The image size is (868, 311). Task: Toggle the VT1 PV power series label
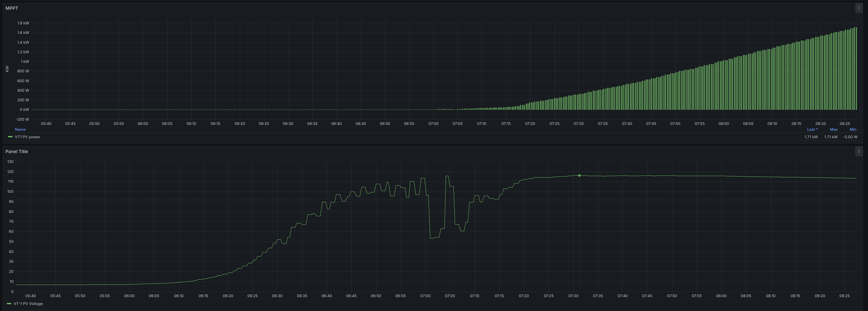click(27, 137)
